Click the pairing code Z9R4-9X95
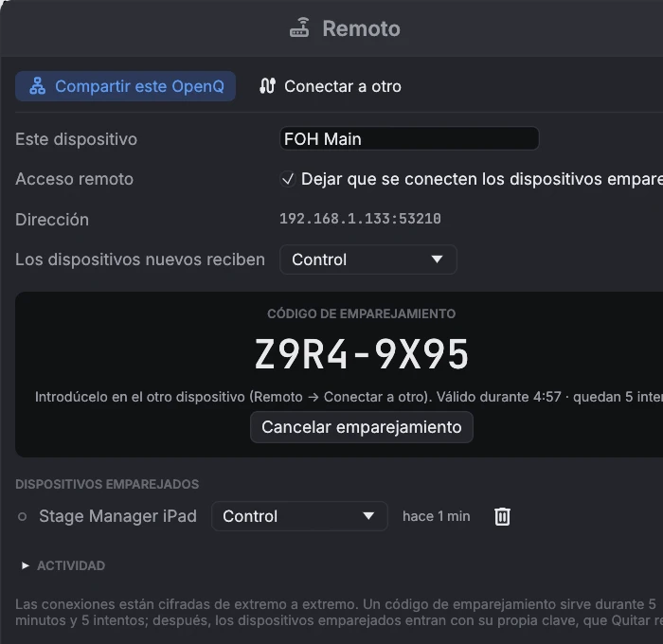This screenshot has width=663, height=644. pos(362,354)
